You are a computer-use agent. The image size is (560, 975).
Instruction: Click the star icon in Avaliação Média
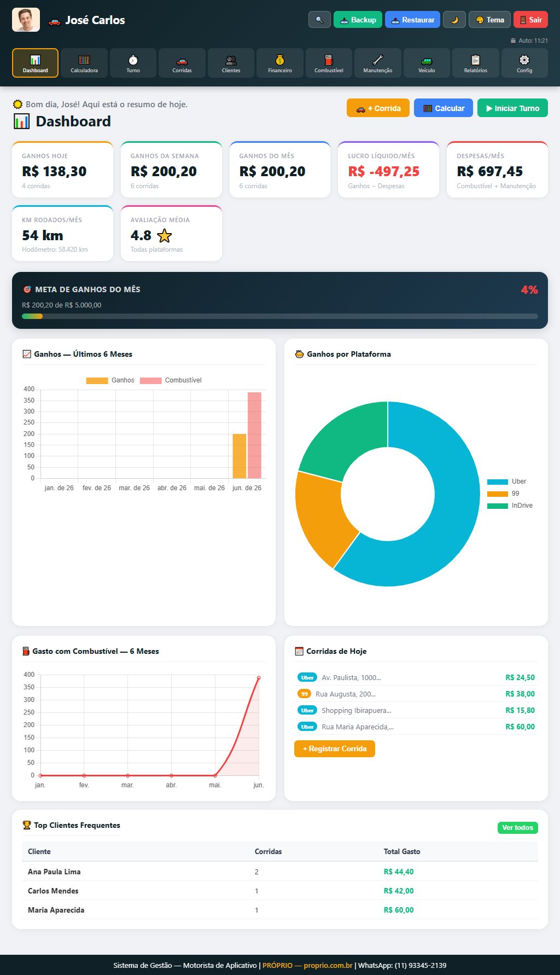tap(164, 236)
